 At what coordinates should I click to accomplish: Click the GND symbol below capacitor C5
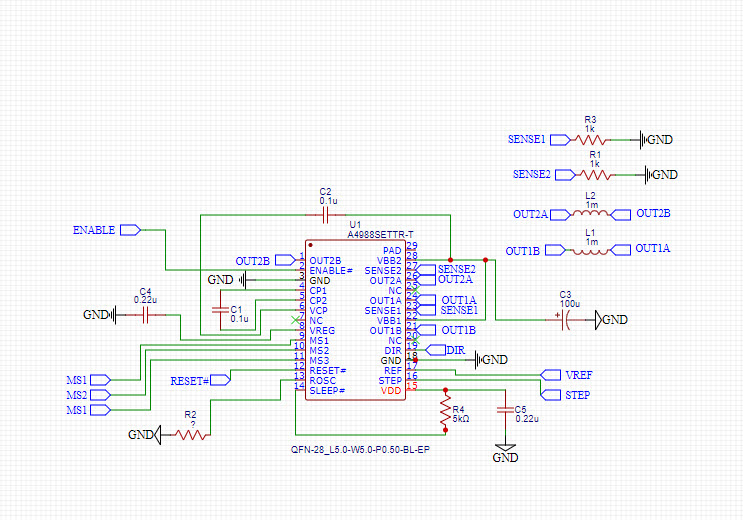coord(505,453)
